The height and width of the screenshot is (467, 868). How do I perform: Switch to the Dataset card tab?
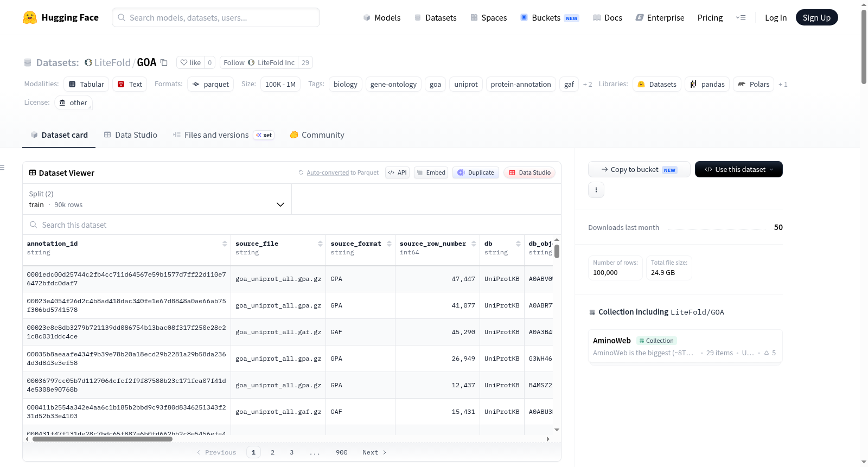pyautogui.click(x=59, y=135)
